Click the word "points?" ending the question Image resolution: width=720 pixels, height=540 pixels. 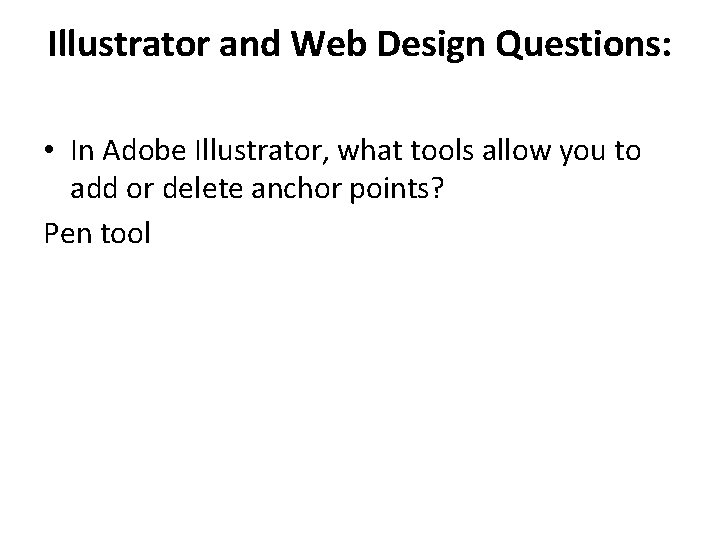point(397,189)
